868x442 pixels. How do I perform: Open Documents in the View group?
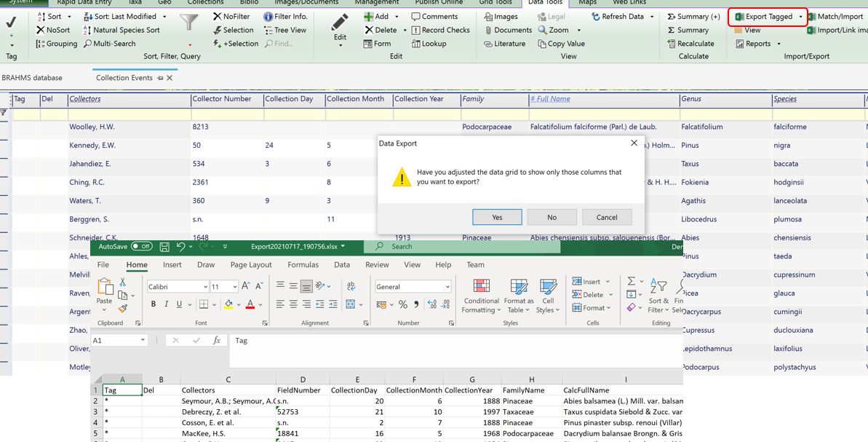(508, 30)
